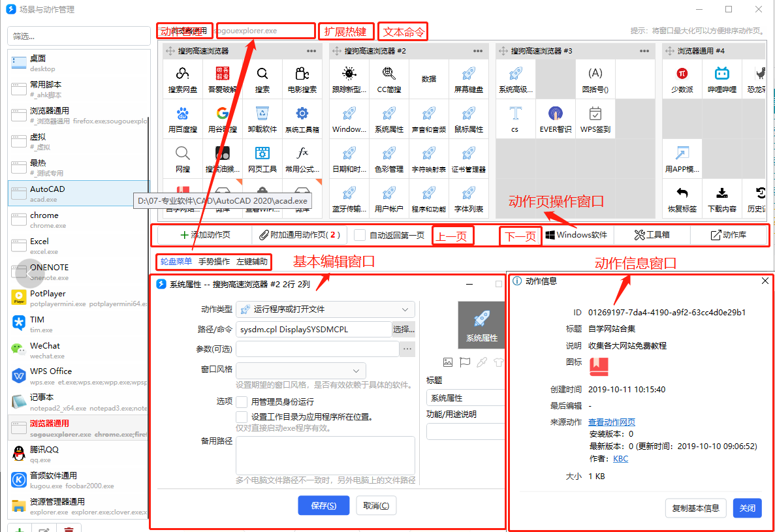Switch to the 轮盘菜单 tab

pos(176,261)
